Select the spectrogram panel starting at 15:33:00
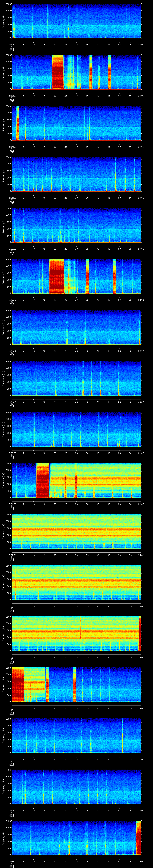The height and width of the screenshot is (868, 153). [x=77, y=582]
